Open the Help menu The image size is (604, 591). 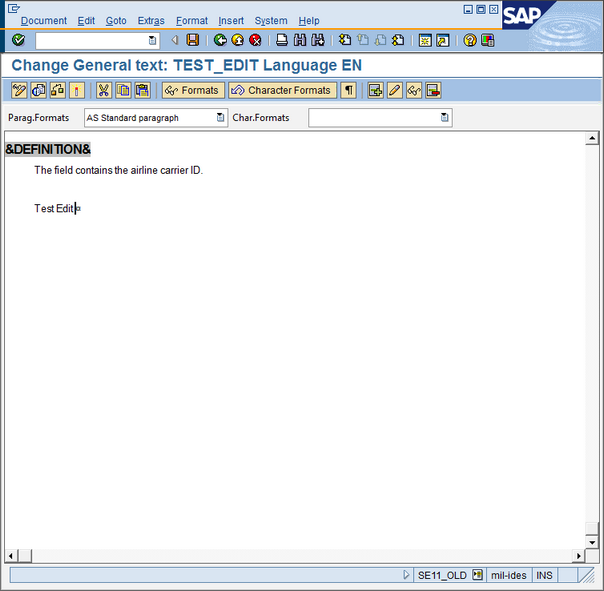tap(309, 20)
